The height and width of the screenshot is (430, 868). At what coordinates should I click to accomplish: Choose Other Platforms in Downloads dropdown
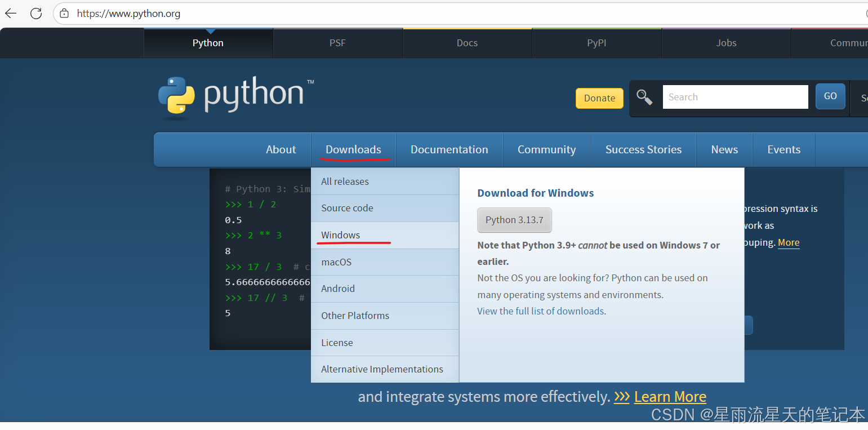(385, 316)
